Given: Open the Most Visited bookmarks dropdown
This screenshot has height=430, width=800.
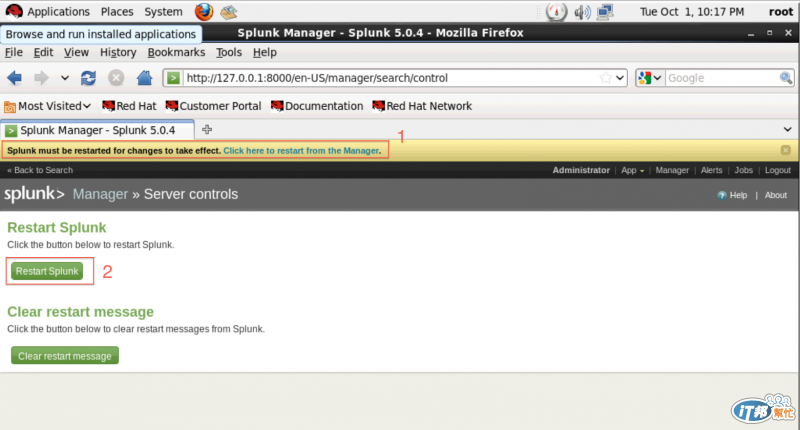Looking at the screenshot, I should [47, 106].
